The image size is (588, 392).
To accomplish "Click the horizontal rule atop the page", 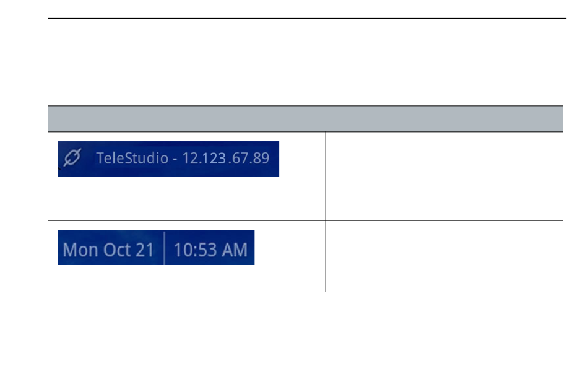I will [307, 18].
